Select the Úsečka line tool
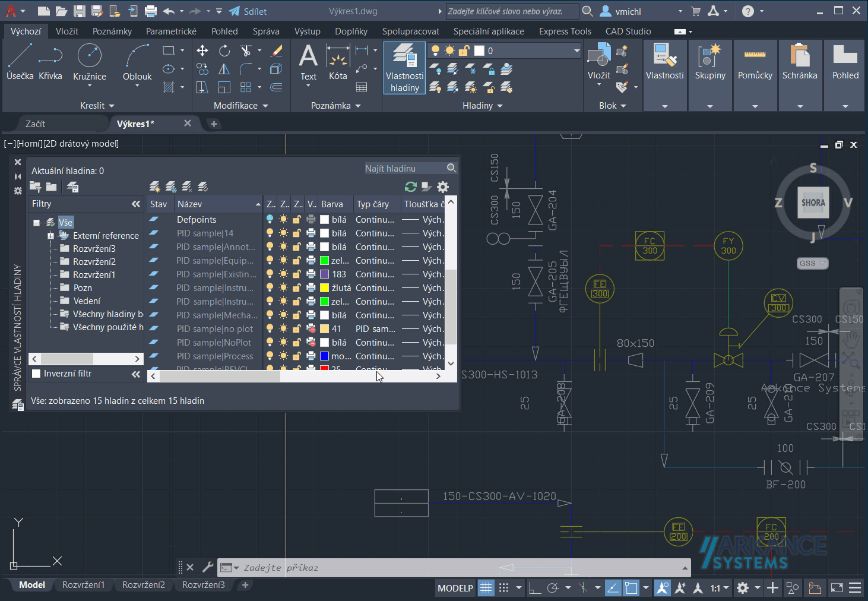The image size is (868, 601). 20,62
